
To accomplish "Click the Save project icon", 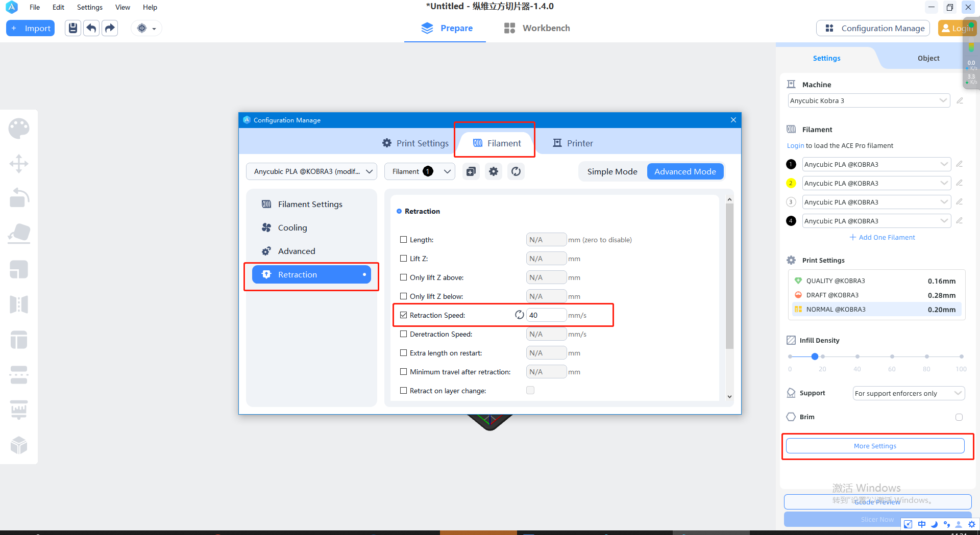I will pos(73,28).
